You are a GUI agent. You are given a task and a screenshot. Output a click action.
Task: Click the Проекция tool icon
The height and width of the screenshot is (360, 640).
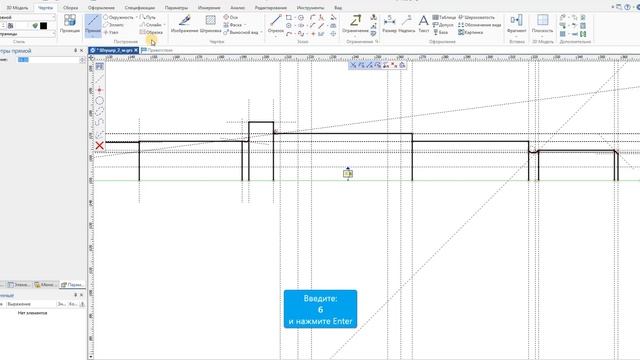(x=70, y=24)
